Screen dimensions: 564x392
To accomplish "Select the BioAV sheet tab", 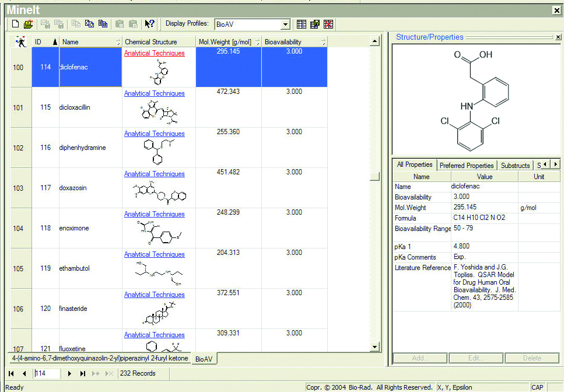I will point(204,359).
